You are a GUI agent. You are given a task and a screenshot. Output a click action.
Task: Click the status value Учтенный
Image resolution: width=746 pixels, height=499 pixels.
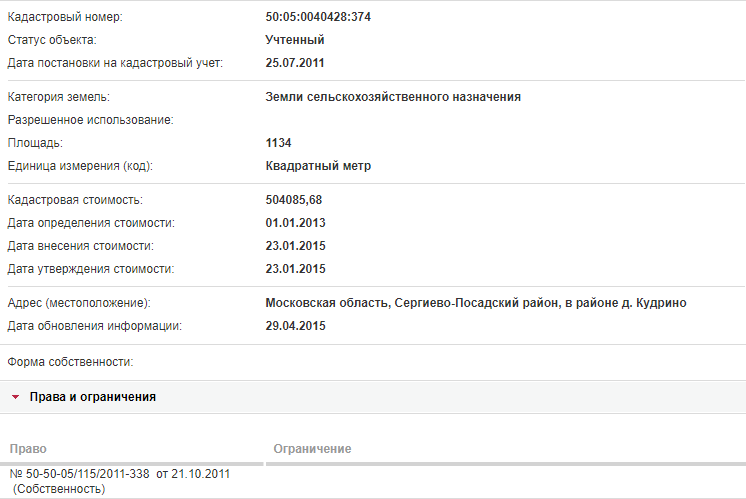pyautogui.click(x=295, y=40)
